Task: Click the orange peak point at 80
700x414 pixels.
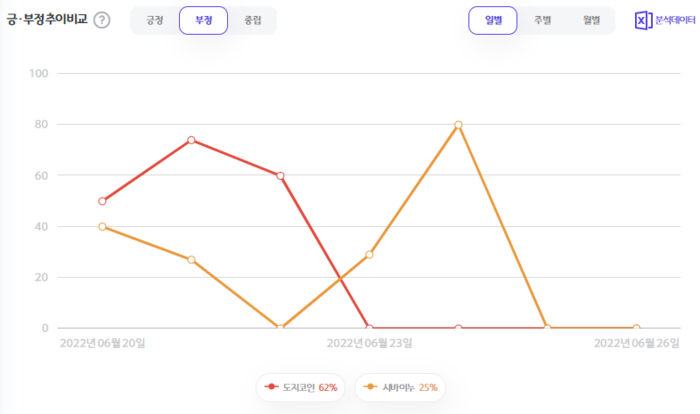Action: (x=458, y=125)
